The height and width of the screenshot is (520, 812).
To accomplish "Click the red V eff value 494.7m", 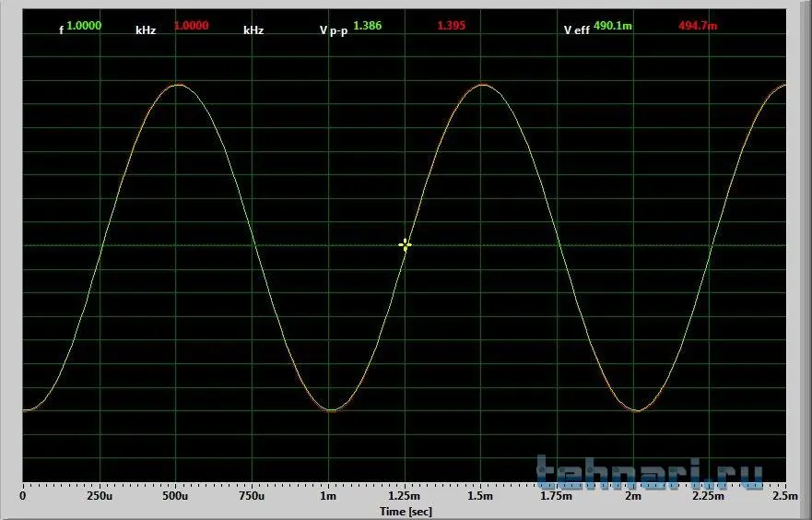I will point(698,26).
